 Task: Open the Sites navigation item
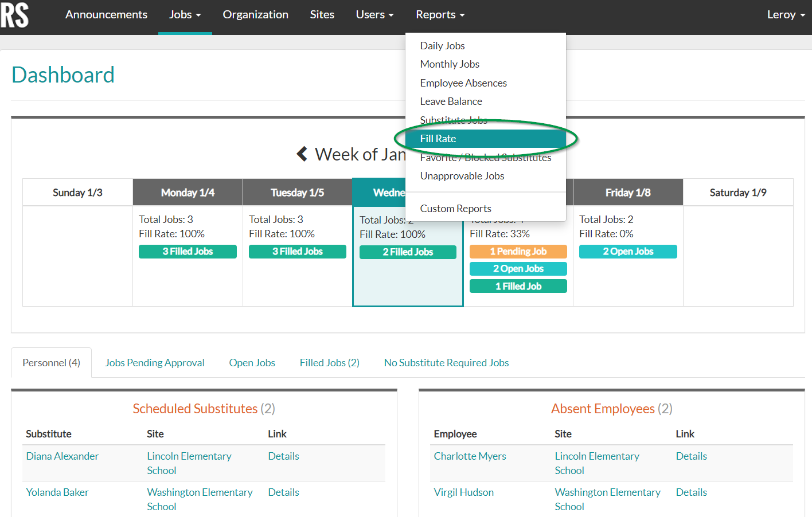pos(322,15)
